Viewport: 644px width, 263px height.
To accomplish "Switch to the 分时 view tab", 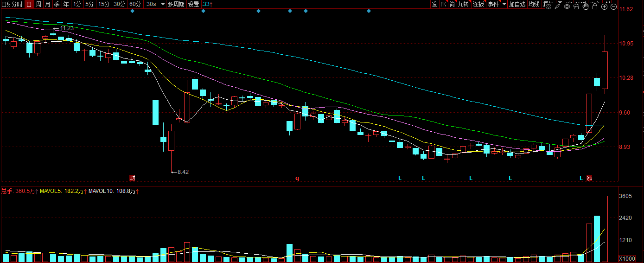I will point(16,4).
